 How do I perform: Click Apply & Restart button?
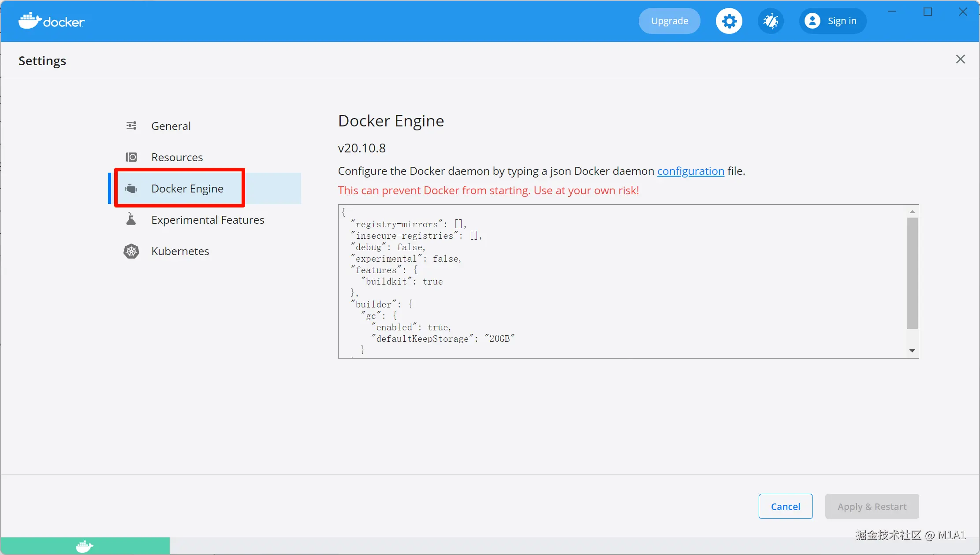point(872,507)
